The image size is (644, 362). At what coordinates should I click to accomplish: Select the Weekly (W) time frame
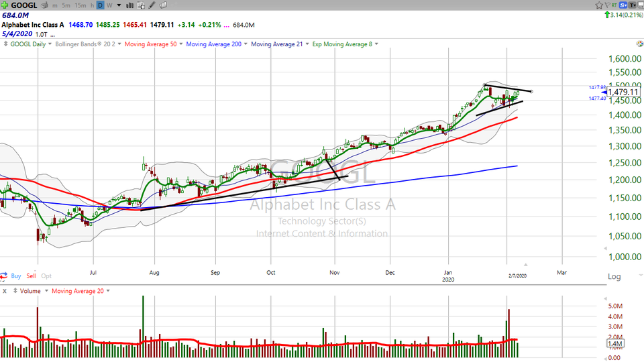(x=109, y=5)
